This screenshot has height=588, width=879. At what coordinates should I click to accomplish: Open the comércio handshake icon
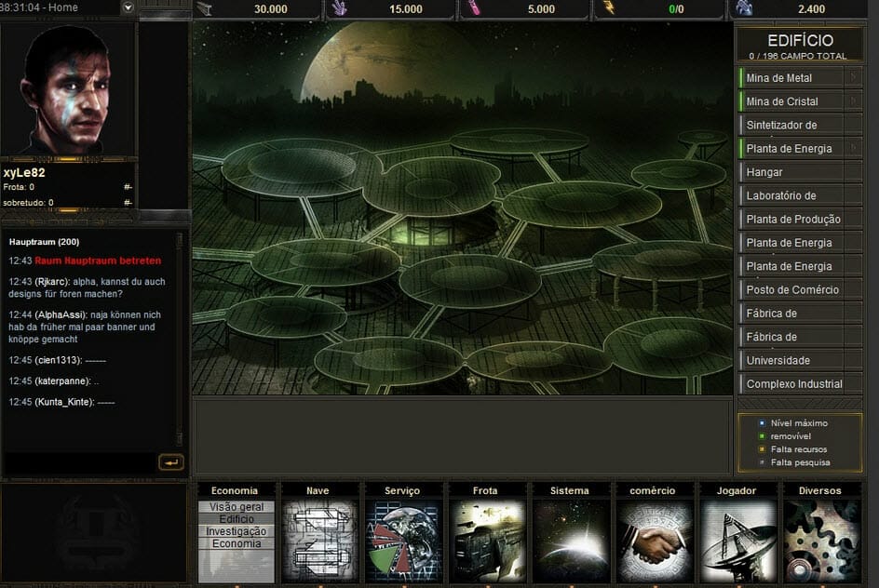654,541
